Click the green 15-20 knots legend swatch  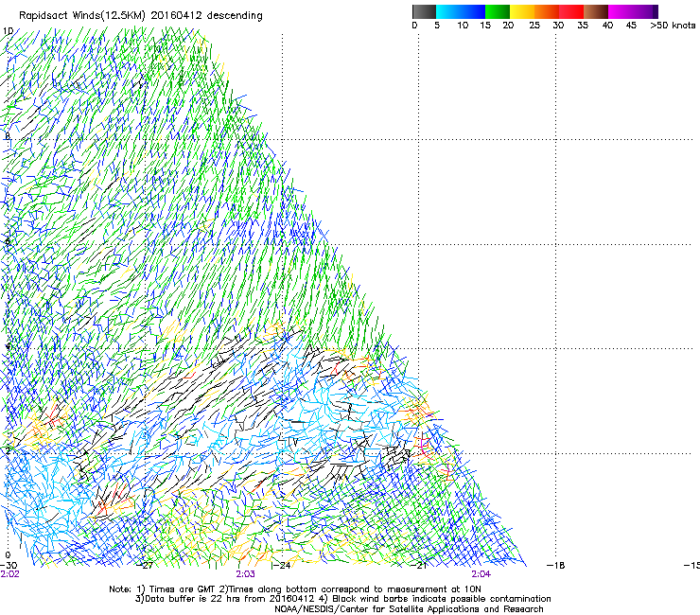[x=498, y=11]
